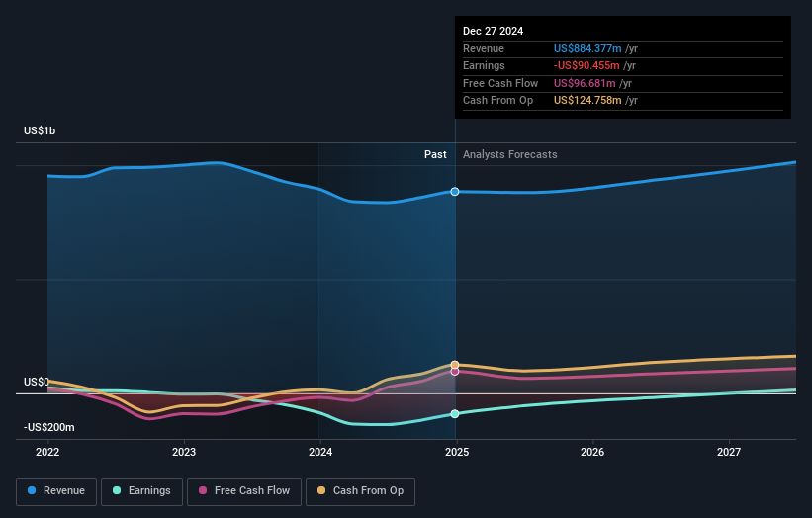
Task: Click the US$124.758m cash from op value
Action: click(x=587, y=101)
